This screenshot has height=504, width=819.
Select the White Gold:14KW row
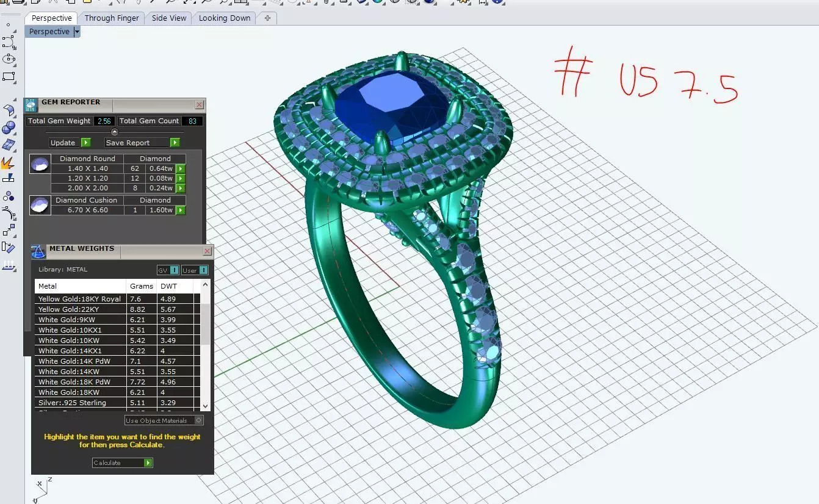coord(117,372)
